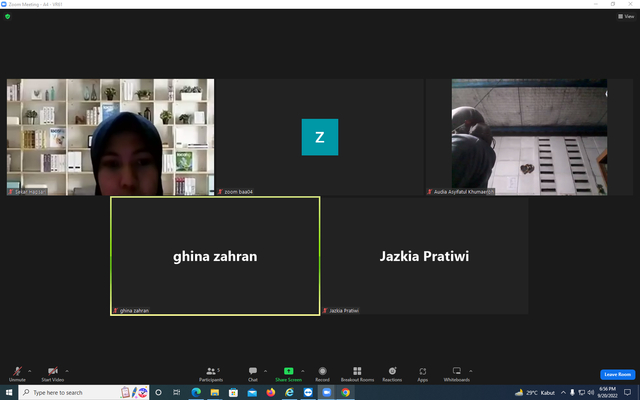This screenshot has width=640, height=400.
Task: Maximize or restore the Zoom window
Action: pyautogui.click(x=613, y=4)
